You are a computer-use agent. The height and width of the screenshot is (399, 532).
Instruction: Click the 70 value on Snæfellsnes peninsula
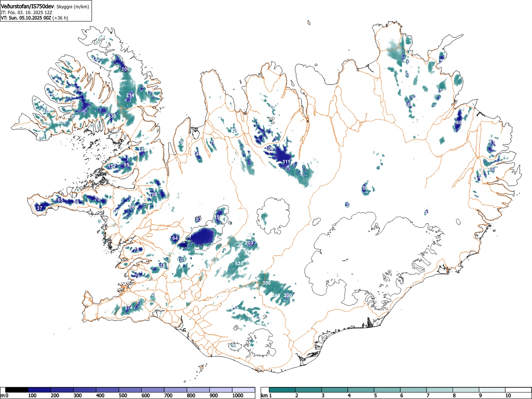pyautogui.click(x=97, y=199)
